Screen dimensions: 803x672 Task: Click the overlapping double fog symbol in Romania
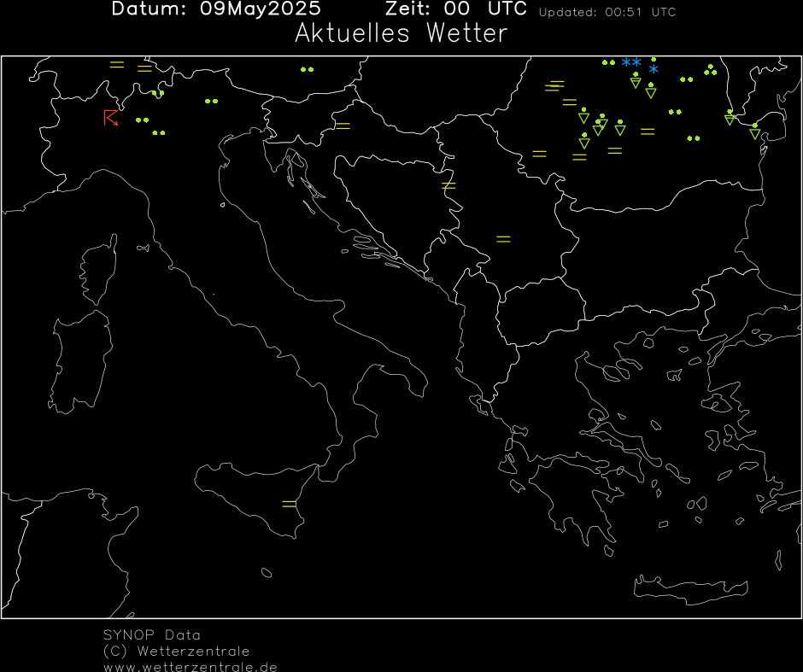554,86
